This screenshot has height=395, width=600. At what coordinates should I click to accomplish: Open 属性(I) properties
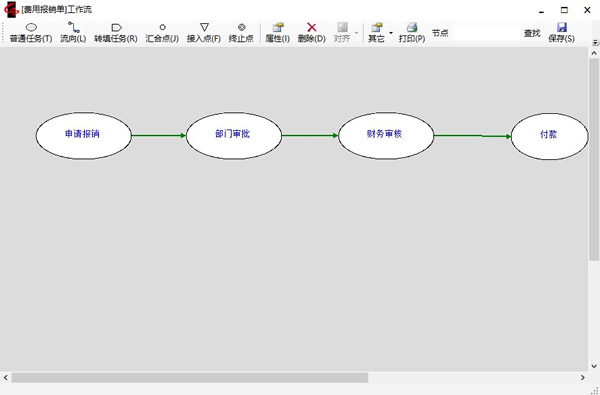(277, 33)
